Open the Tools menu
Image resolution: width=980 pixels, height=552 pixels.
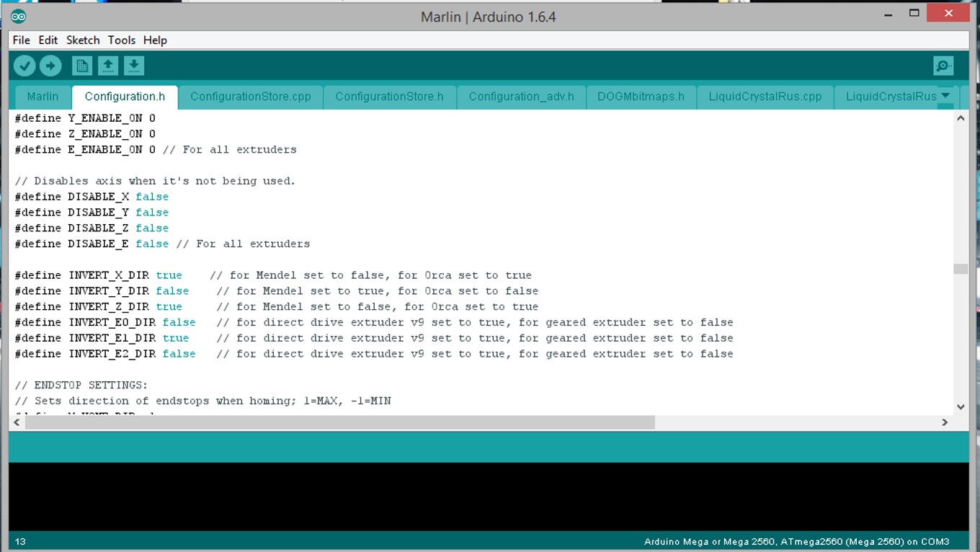(121, 40)
